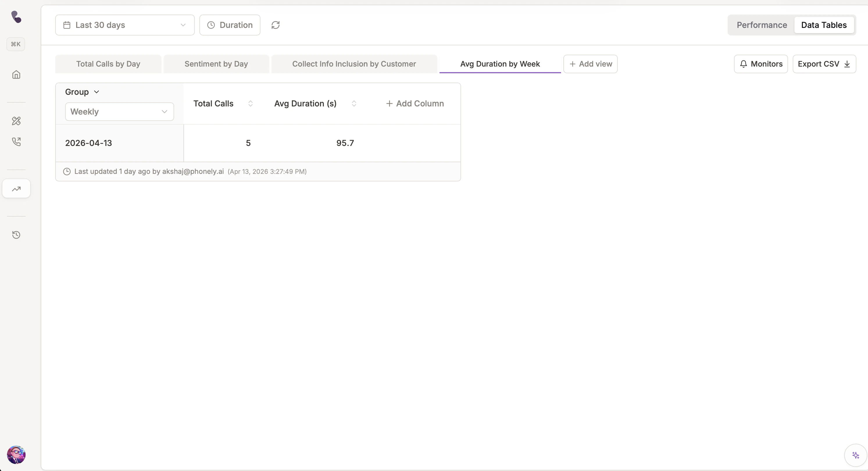The height and width of the screenshot is (471, 868).
Task: Expand the Weekly grouping selector
Action: (x=119, y=112)
